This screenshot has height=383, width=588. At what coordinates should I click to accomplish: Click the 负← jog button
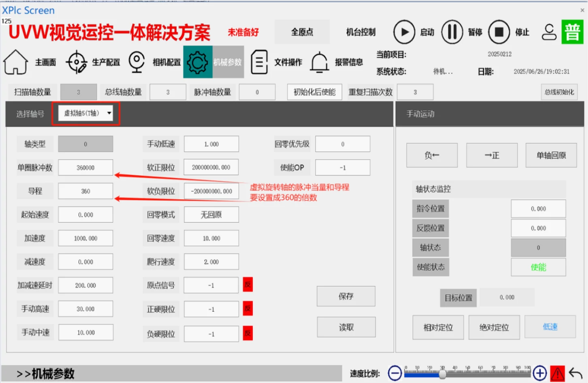tap(432, 155)
